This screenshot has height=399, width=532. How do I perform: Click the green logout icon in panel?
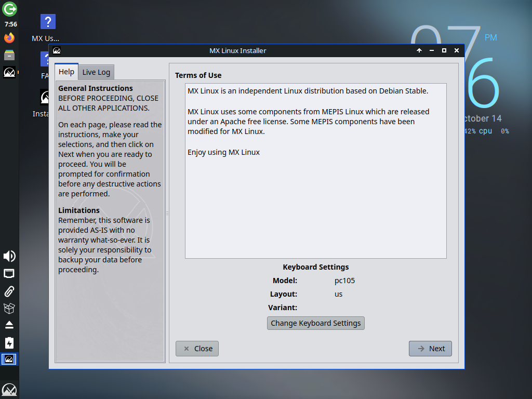pyautogui.click(x=9, y=9)
